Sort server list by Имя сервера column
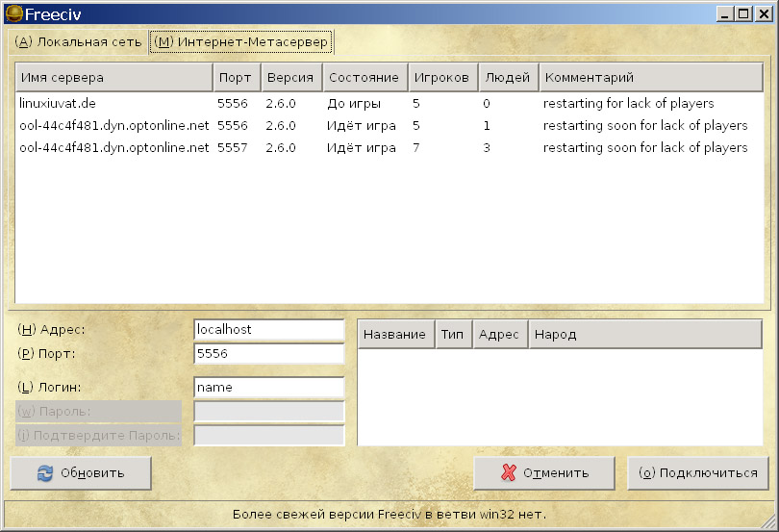The width and height of the screenshot is (779, 532). tap(113, 77)
